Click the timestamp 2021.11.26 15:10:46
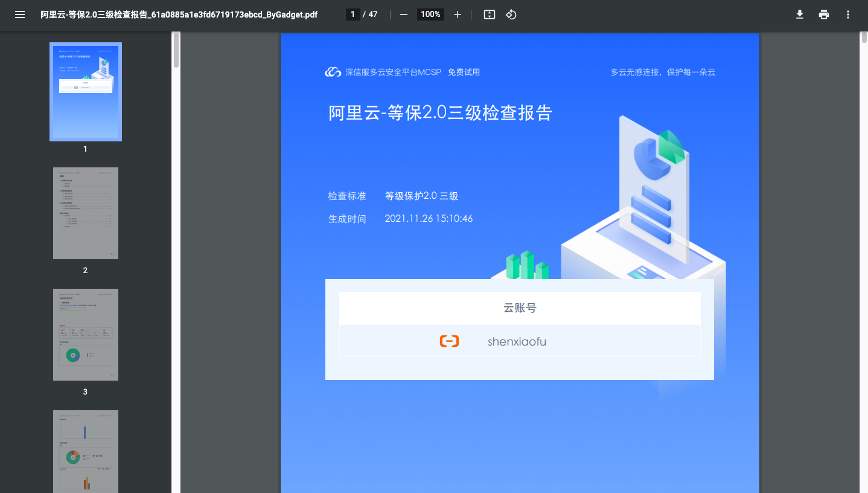The width and height of the screenshot is (868, 493). tap(429, 219)
